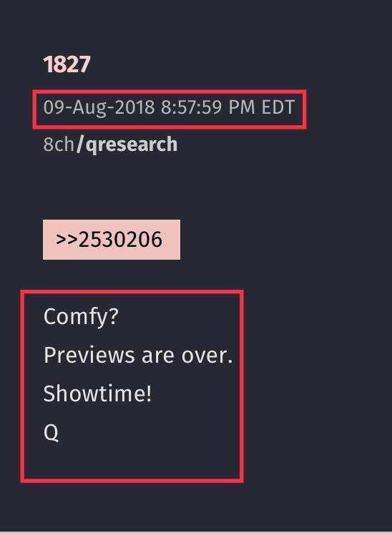Click the EDT timezone label
Image resolution: width=392 pixels, height=533 pixels.
coord(278,107)
